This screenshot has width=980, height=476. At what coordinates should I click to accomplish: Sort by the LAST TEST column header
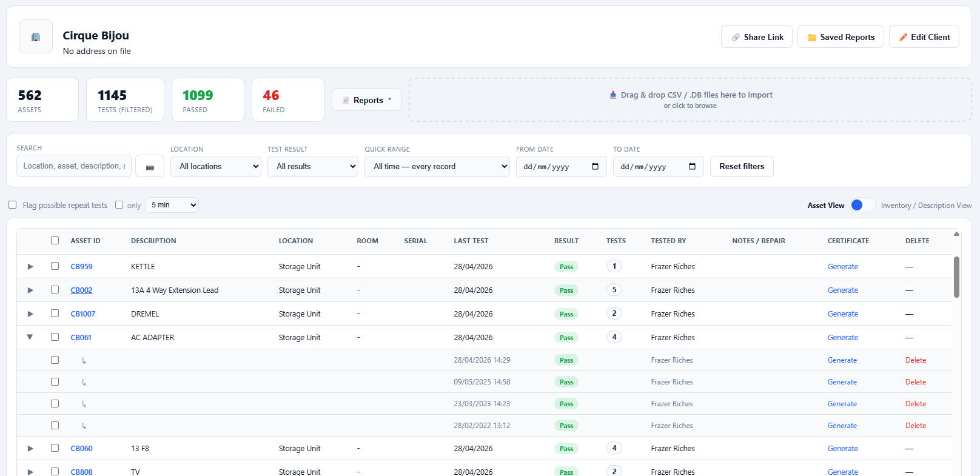[x=471, y=241]
